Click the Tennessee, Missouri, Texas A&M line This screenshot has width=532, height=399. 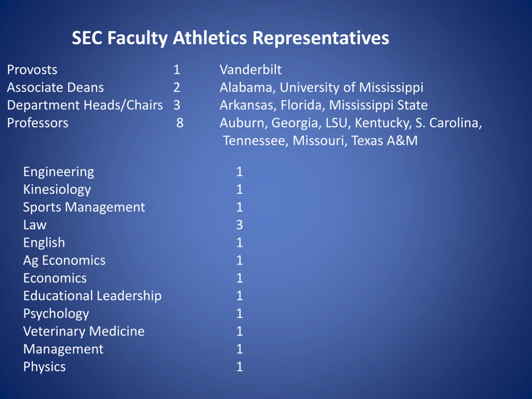[x=320, y=141]
